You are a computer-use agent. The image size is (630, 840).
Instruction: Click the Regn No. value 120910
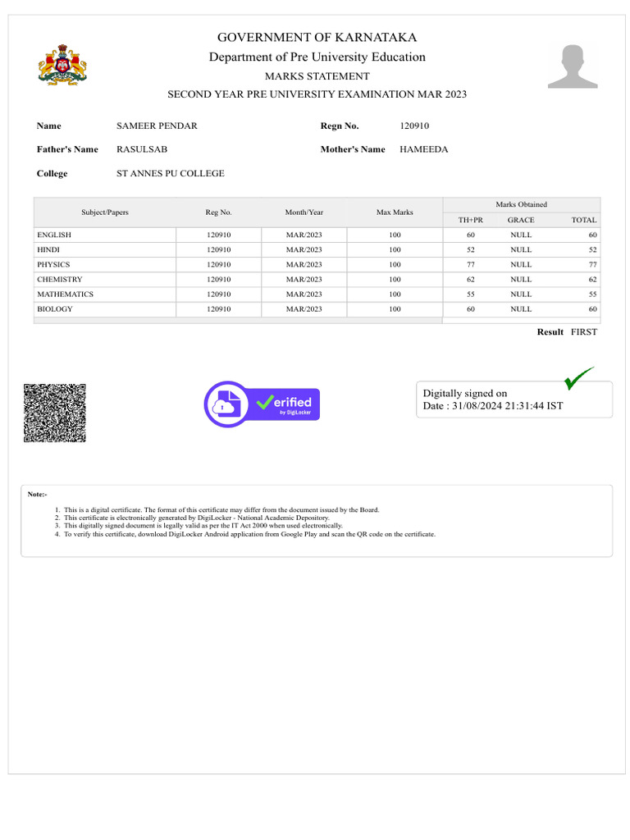tap(414, 126)
